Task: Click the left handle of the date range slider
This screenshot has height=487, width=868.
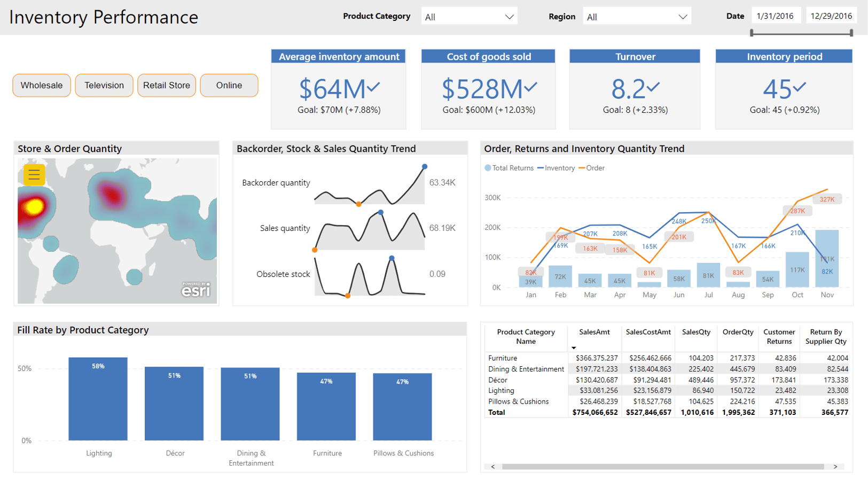Action: 752,33
